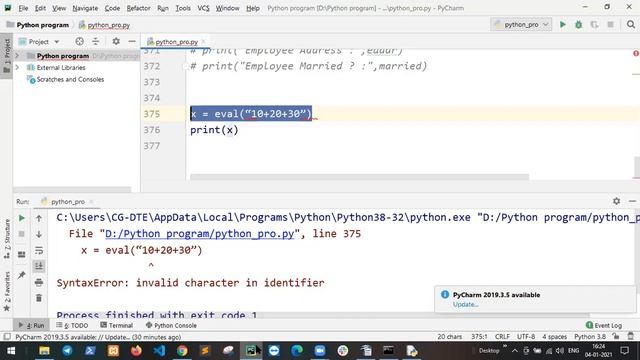Open the Terminal tool window

click(117, 325)
